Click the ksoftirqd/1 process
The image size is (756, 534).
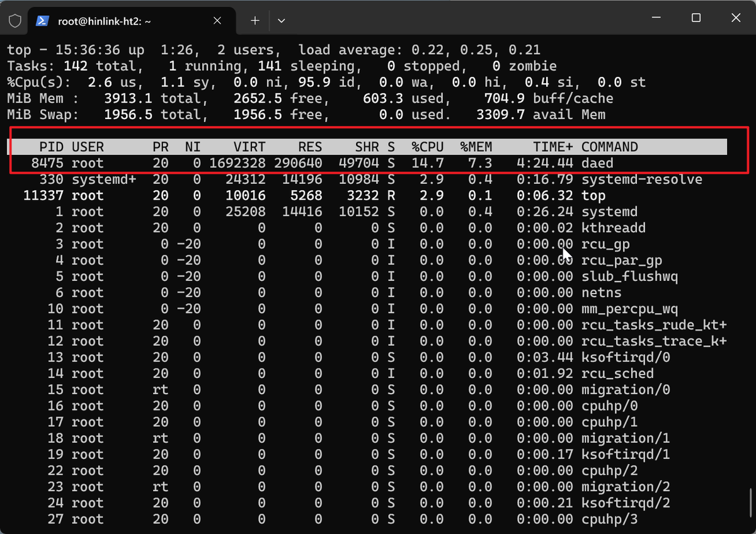pos(626,455)
